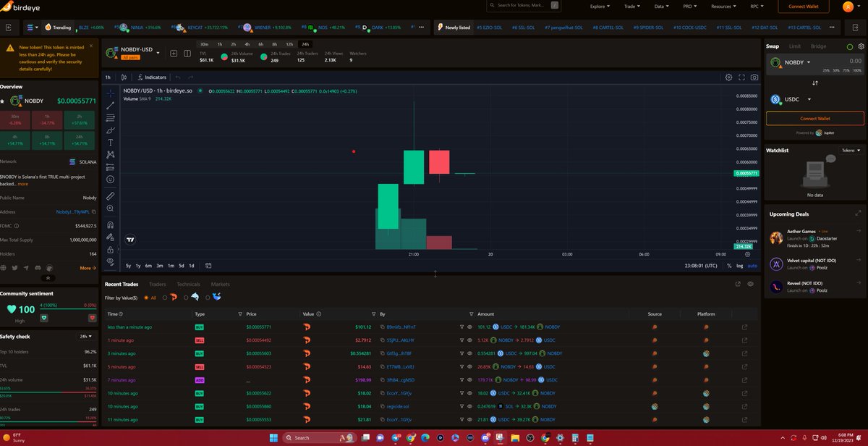Set chart range to 5d

tap(181, 266)
